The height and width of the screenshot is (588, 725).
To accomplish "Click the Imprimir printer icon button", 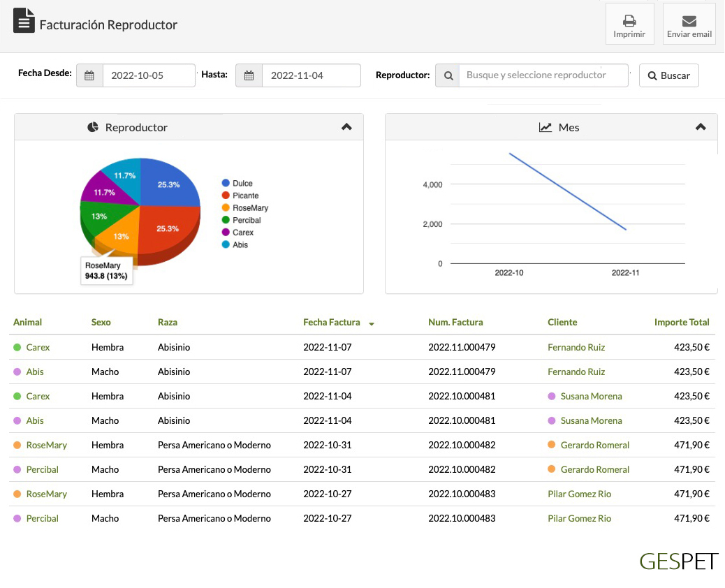I will 629,21.
